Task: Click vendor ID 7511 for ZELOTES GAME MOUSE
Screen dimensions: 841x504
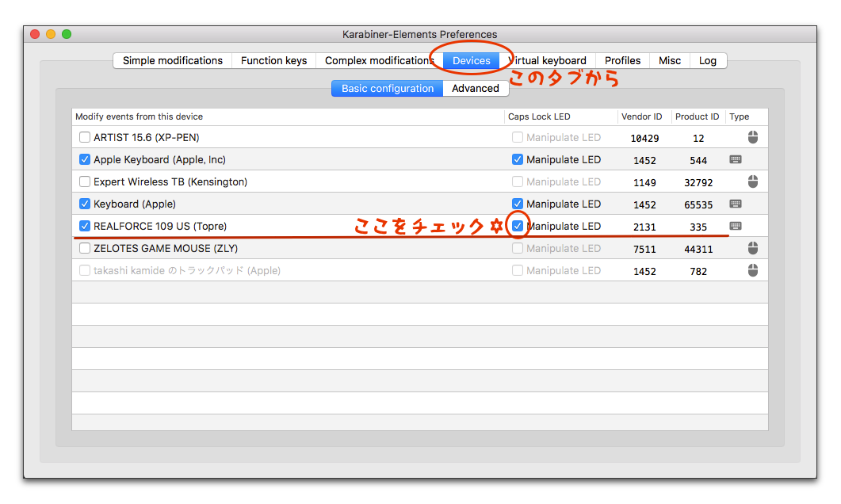Action: click(644, 250)
